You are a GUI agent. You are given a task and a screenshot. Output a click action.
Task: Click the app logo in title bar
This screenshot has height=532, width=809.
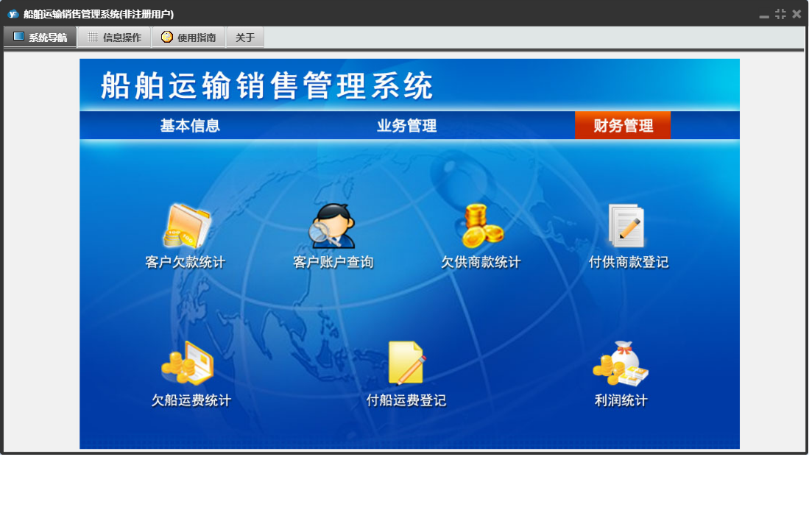click(x=13, y=14)
